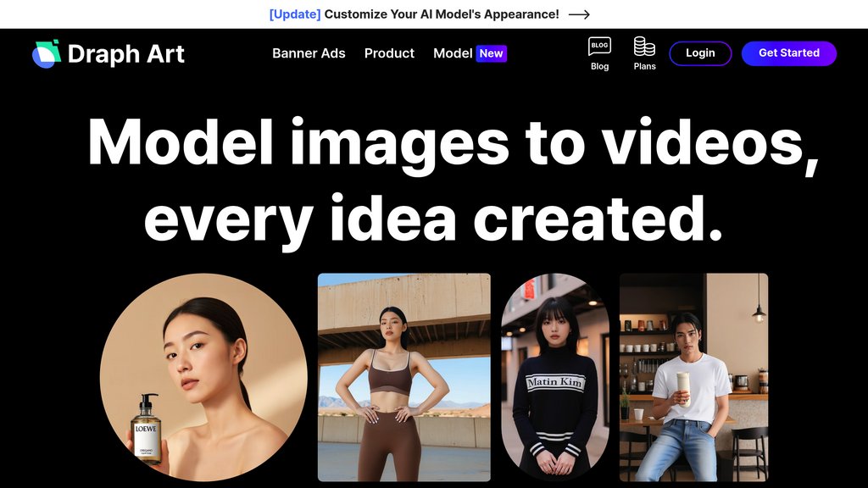Viewport: 868px width, 488px height.
Task: Open the cafe model in white t-shirt image
Action: pos(693,377)
